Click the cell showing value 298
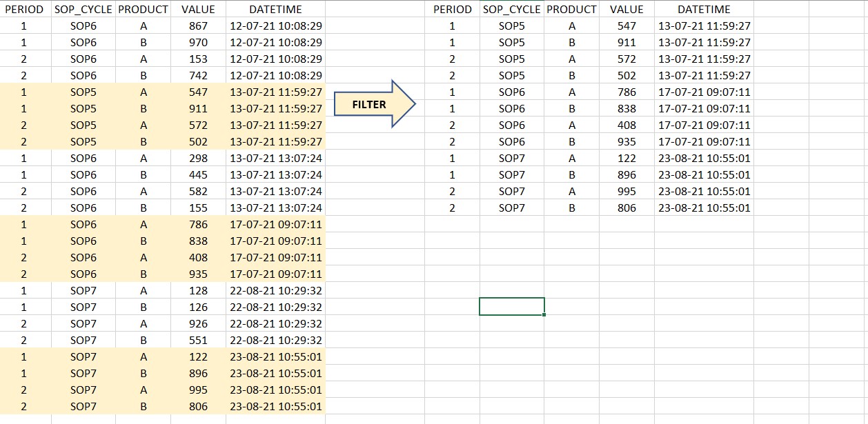This screenshot has width=868, height=424. [x=198, y=158]
